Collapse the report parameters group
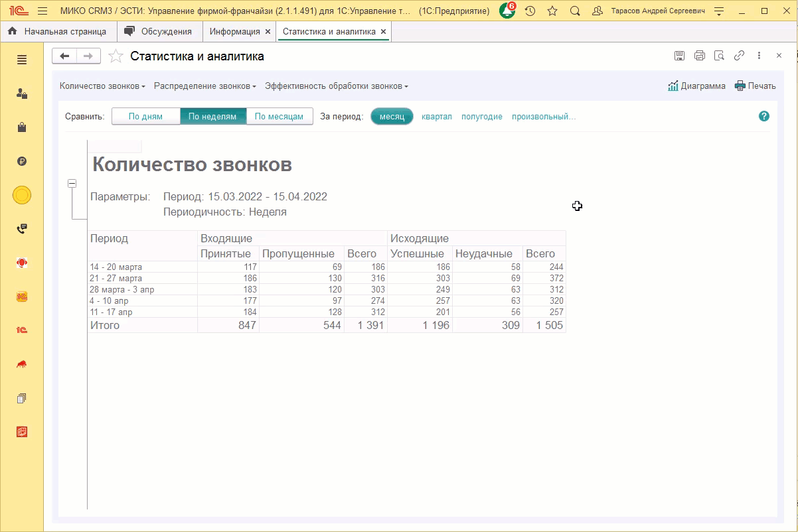 [72, 184]
